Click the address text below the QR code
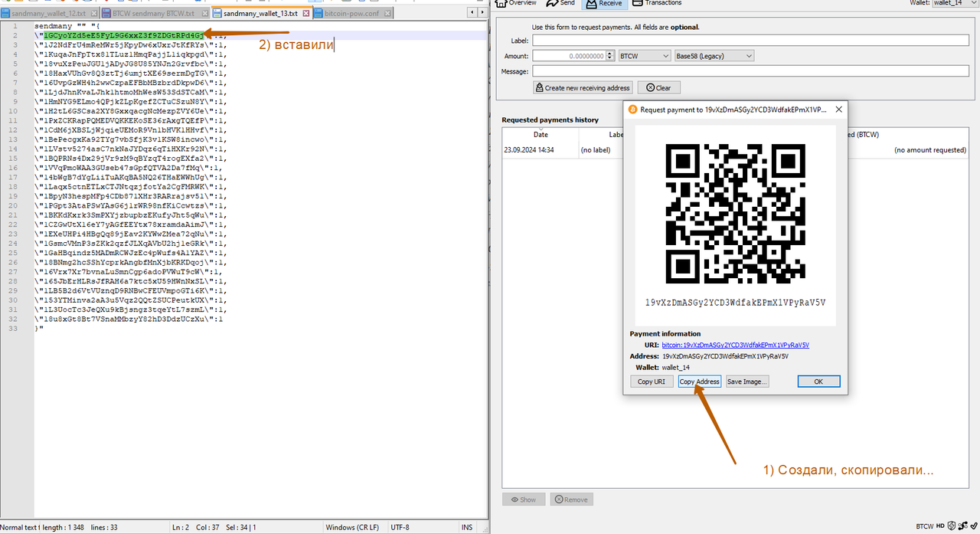Screen dimensions: 980x534 (735, 303)
